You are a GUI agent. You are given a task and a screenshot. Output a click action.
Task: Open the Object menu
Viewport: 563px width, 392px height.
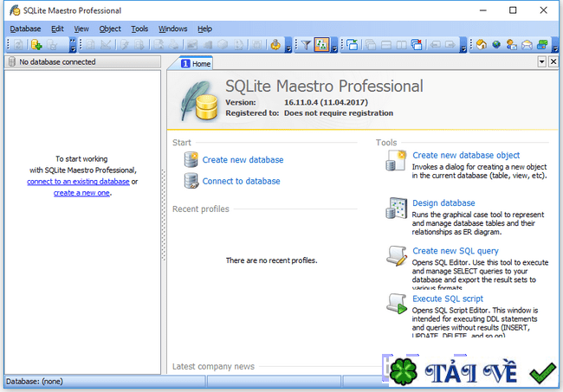point(110,29)
